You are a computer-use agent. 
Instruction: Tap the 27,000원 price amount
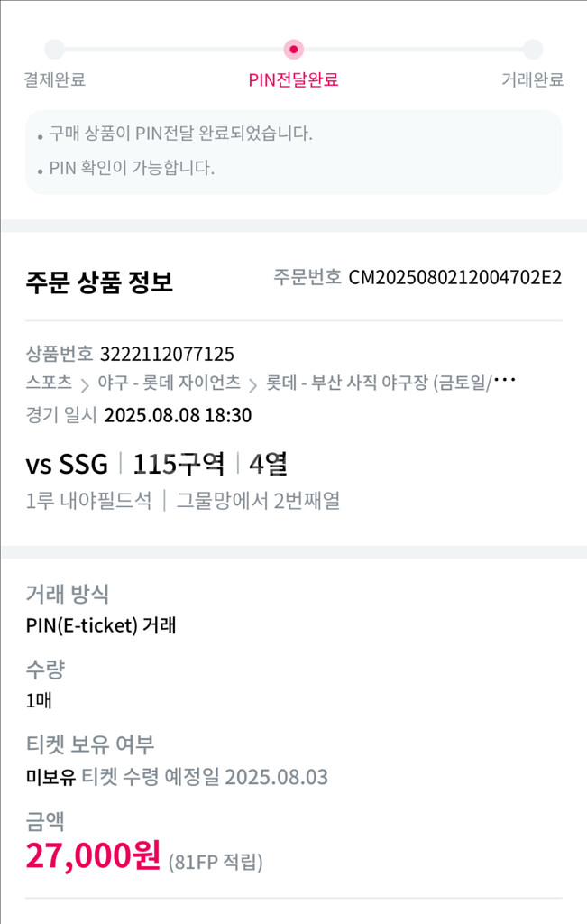click(x=93, y=855)
